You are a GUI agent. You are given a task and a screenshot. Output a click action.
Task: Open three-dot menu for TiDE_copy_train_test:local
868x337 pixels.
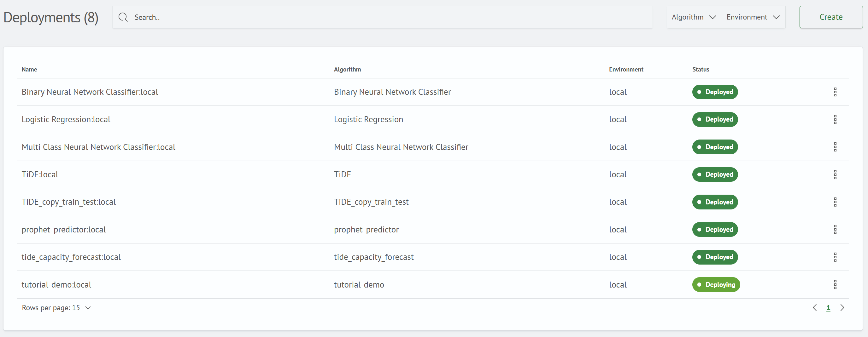click(x=835, y=202)
